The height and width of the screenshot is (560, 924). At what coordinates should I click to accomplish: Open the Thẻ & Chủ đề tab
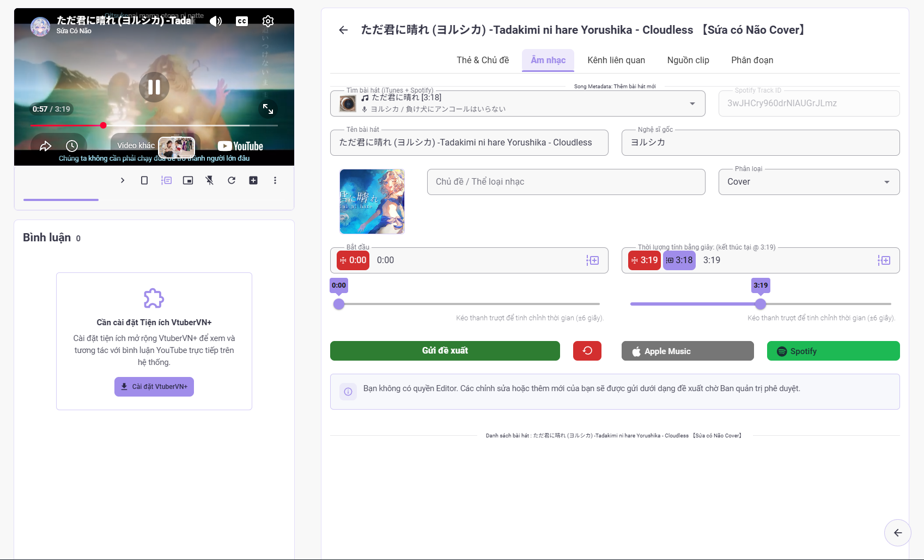coord(483,60)
